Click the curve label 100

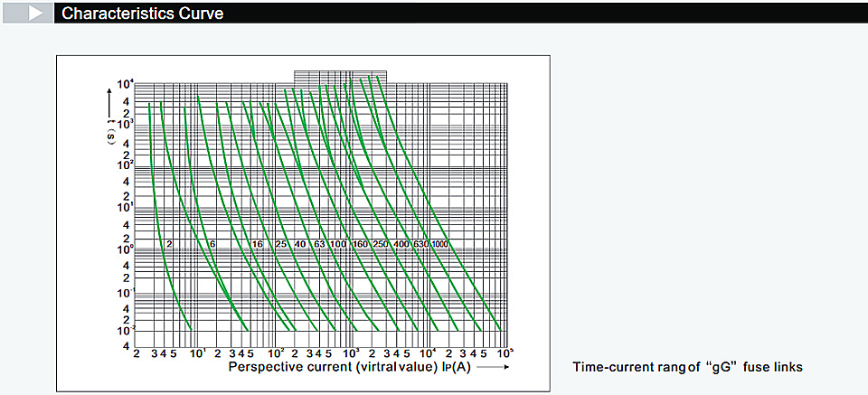337,244
